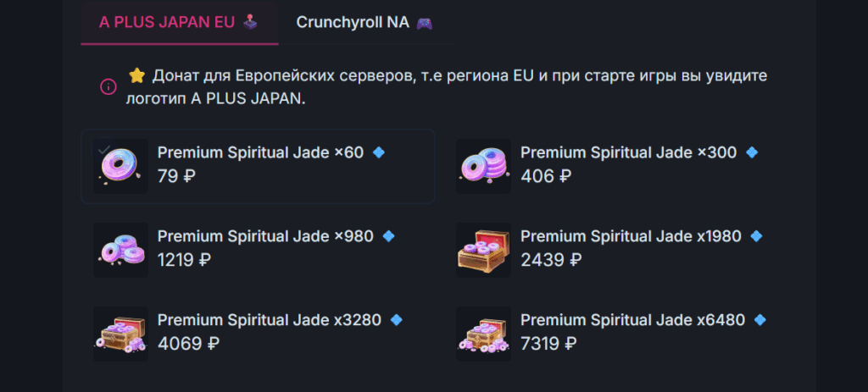Click the 7319 ₽ price for x6480
The image size is (868, 392).
(548, 344)
